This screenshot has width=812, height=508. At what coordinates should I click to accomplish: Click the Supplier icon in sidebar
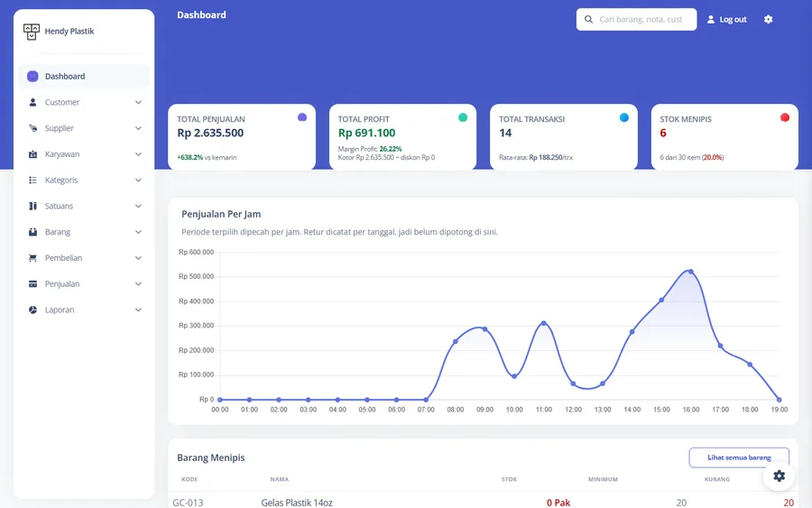coord(32,128)
